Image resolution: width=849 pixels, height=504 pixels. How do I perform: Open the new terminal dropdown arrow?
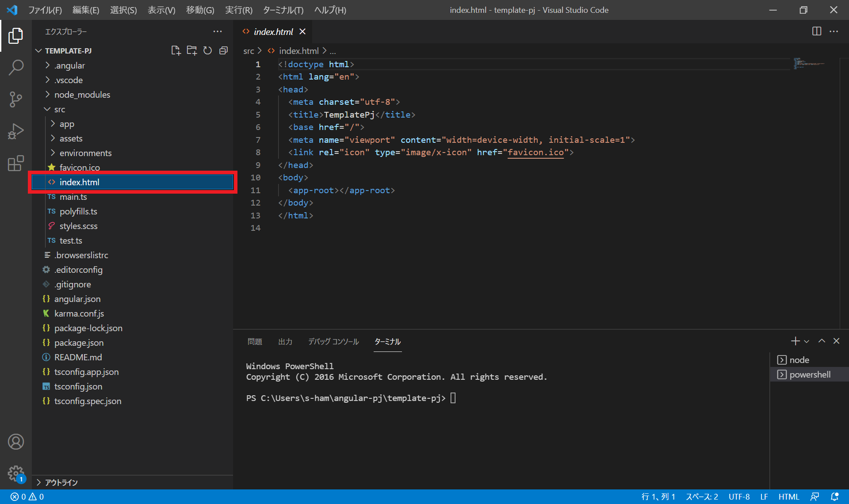pyautogui.click(x=807, y=341)
